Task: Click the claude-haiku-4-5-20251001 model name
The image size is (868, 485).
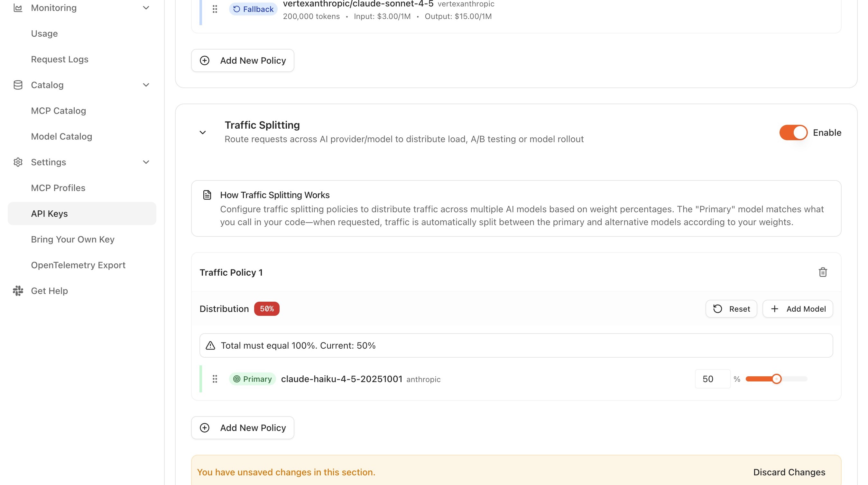Action: click(342, 379)
